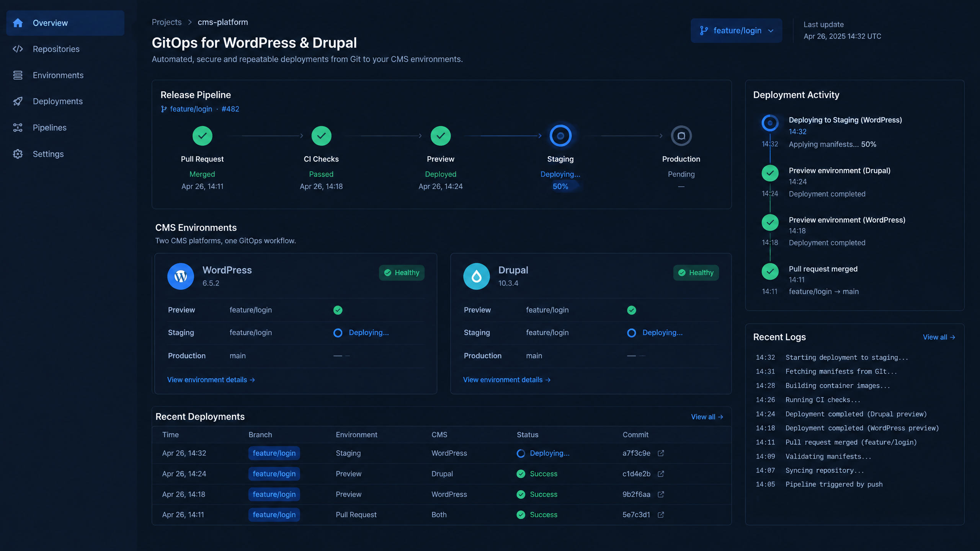This screenshot has height=551, width=980.
Task: Click the Commit column header
Action: pos(635,435)
